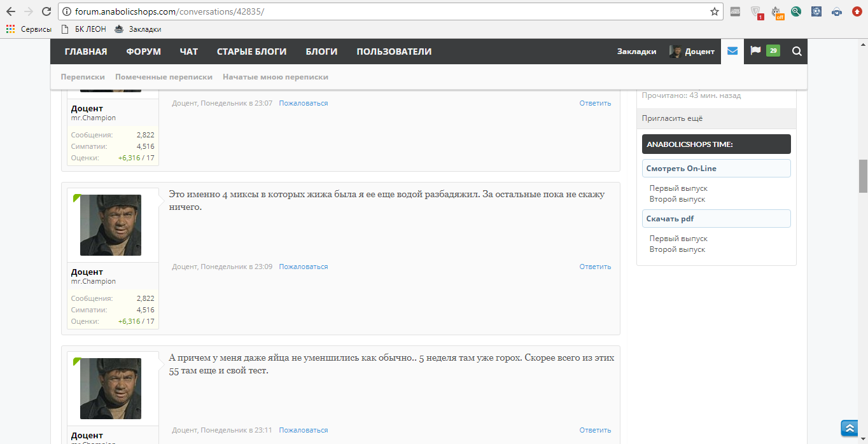Open the Закладки bookmarks bar folder
The width and height of the screenshot is (868, 444).
(x=137, y=29)
